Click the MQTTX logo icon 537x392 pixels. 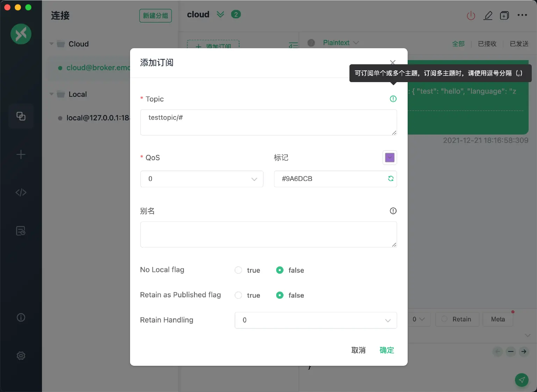21,34
